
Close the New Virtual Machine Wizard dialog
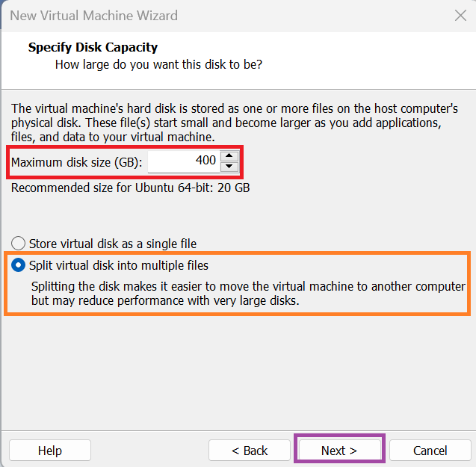click(460, 16)
